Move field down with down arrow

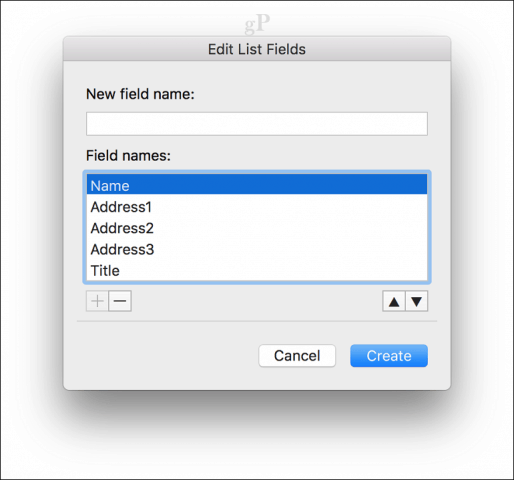click(x=417, y=302)
